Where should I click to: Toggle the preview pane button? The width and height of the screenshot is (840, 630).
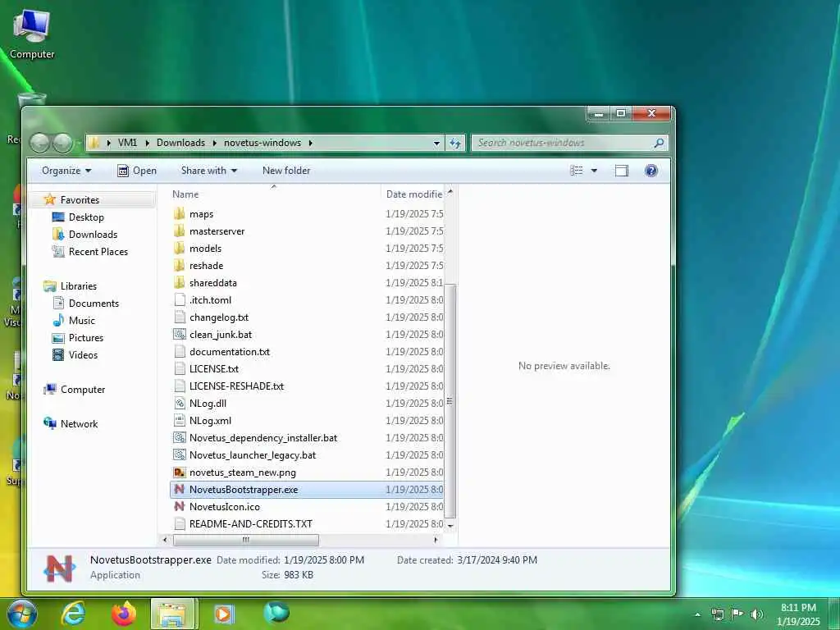pos(622,171)
